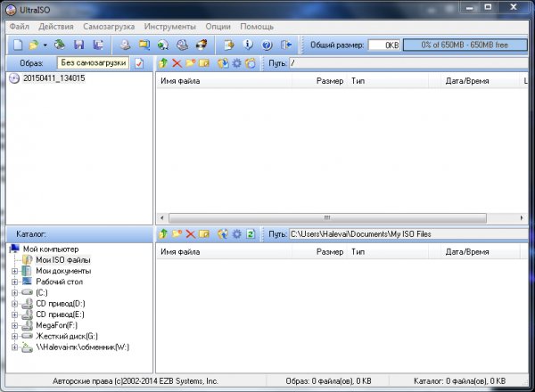
Task: Click the Exit door icon in main toolbar
Action: 286,45
